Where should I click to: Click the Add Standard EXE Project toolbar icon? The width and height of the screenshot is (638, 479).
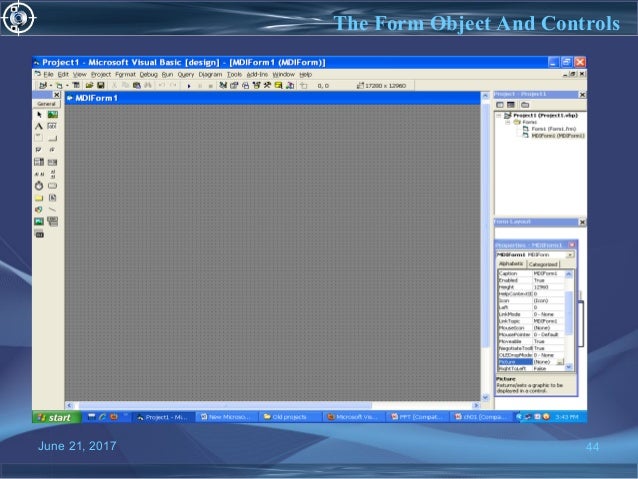pyautogui.click(x=42, y=85)
